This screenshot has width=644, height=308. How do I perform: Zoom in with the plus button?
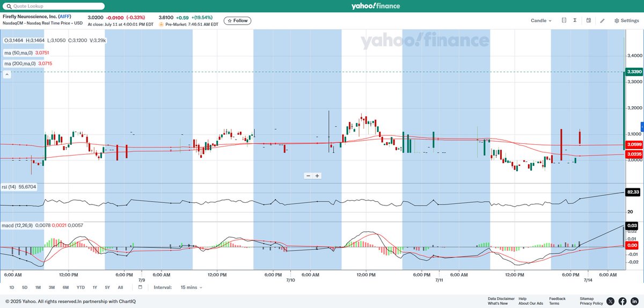tap(317, 175)
